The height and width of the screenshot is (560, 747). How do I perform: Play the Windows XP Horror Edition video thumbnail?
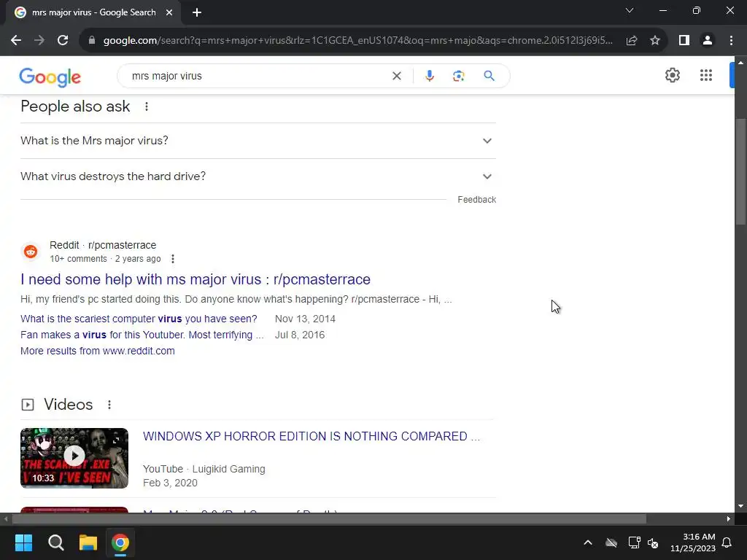tap(74, 458)
